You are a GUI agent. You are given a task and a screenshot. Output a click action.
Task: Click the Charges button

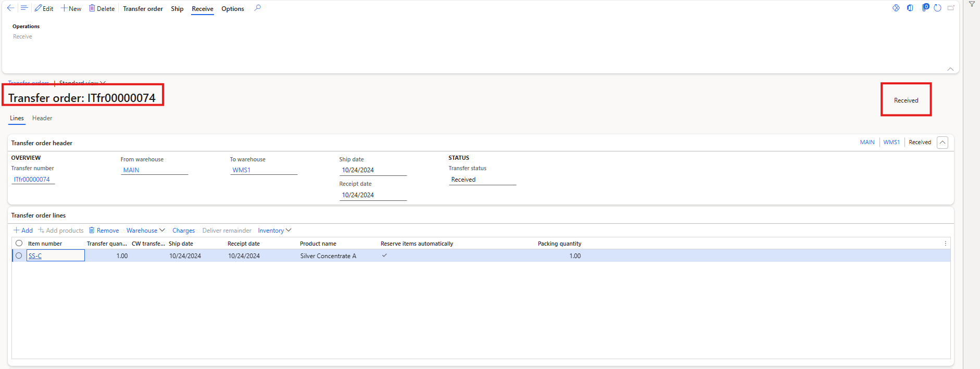coord(183,231)
